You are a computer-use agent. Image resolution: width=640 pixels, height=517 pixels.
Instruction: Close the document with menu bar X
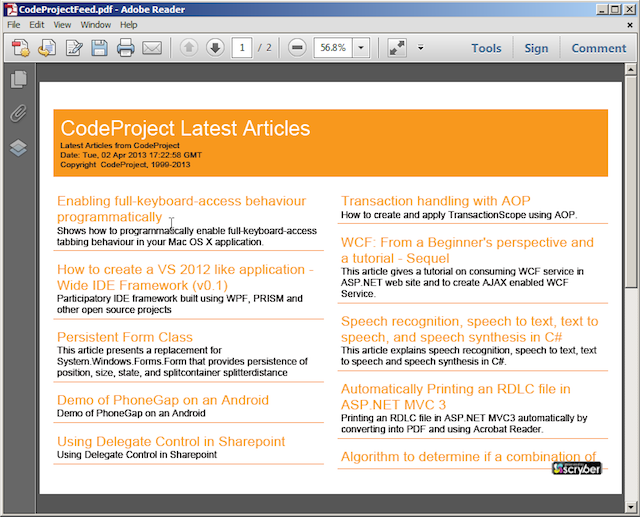(x=630, y=25)
